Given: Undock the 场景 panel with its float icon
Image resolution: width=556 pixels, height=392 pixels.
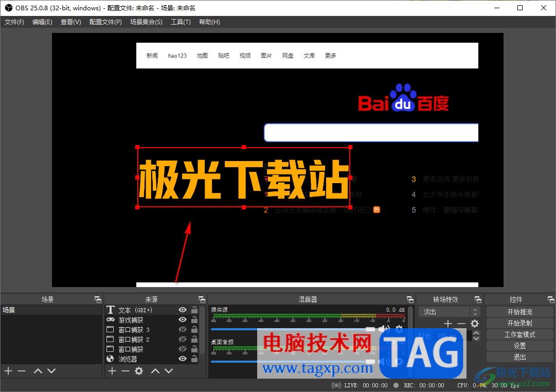Looking at the screenshot, I should [x=98, y=299].
